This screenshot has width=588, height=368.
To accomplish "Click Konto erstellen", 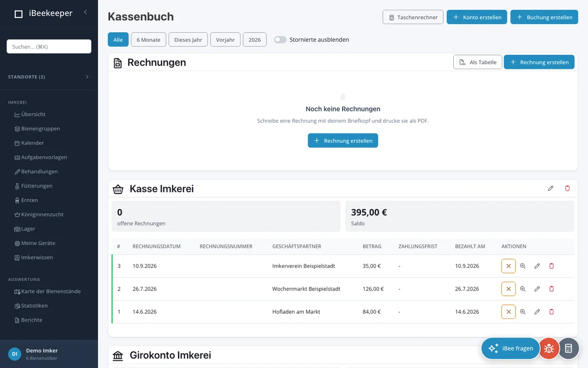I will click(x=477, y=17).
